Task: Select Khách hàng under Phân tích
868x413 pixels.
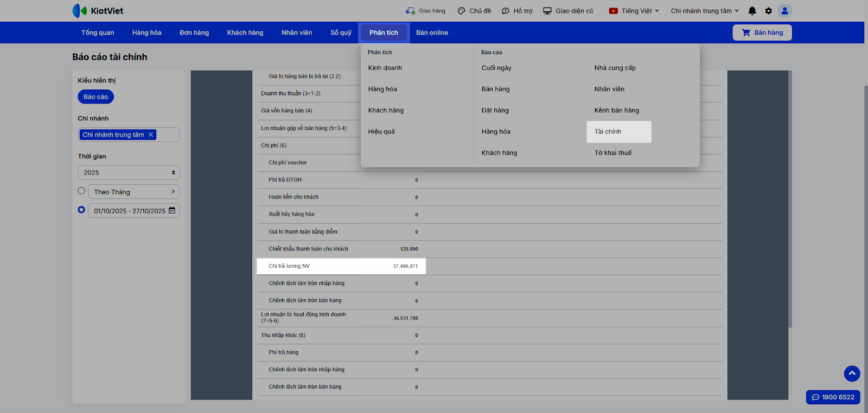Action: tap(386, 110)
